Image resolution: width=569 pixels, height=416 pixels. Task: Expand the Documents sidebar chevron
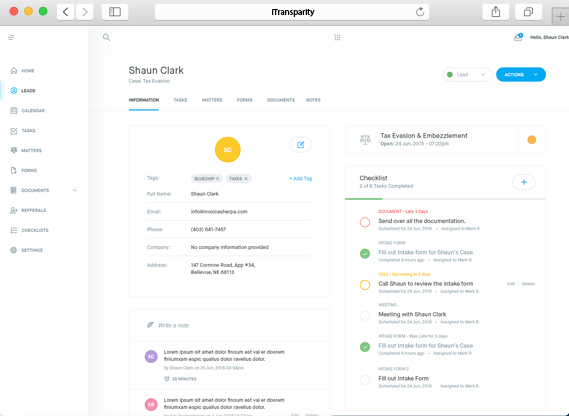point(75,190)
